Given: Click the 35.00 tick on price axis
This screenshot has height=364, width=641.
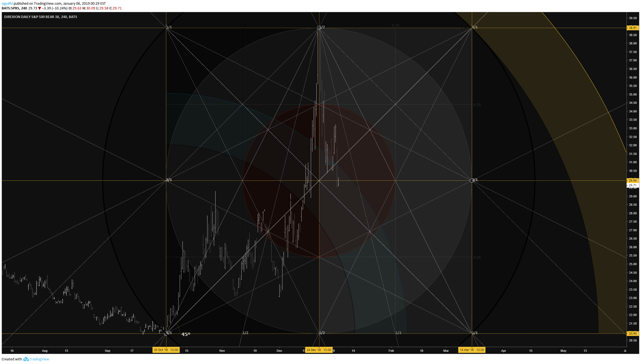Looking at the screenshot, I should 633,94.
